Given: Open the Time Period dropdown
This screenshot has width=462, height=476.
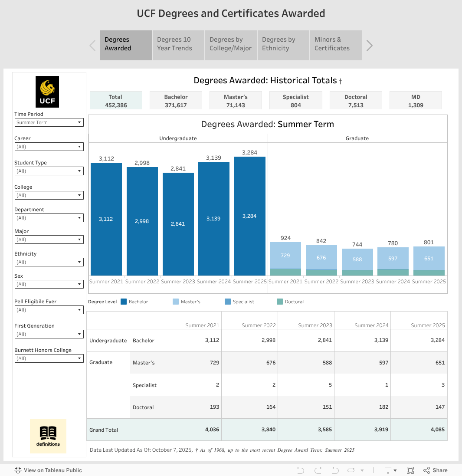Looking at the screenshot, I should point(49,122).
